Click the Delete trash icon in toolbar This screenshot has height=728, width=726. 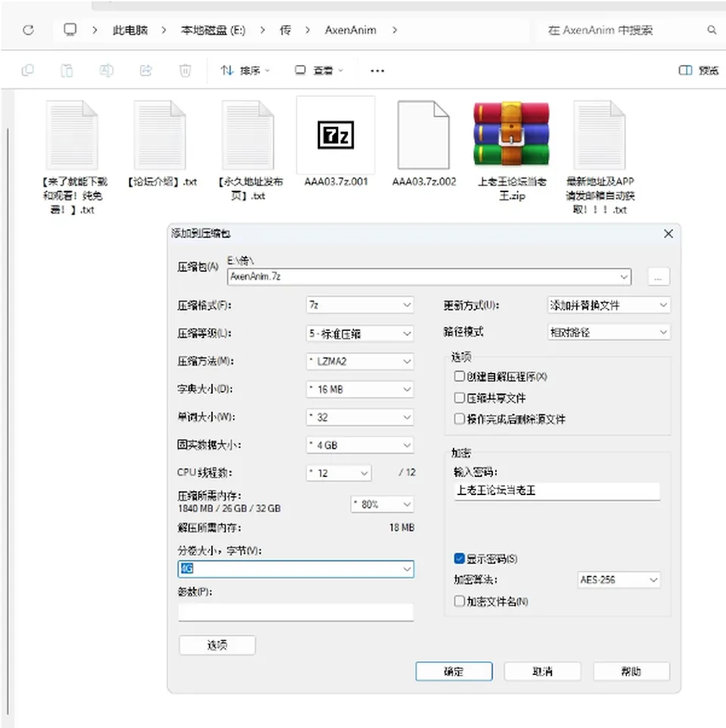click(185, 70)
